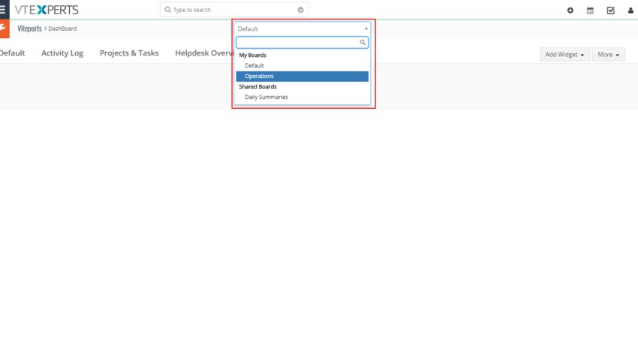
Task: Focus the board search input in dropdown
Action: [x=302, y=42]
